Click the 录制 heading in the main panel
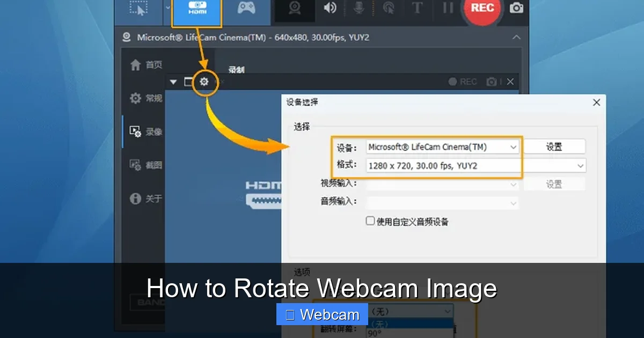 click(x=237, y=69)
